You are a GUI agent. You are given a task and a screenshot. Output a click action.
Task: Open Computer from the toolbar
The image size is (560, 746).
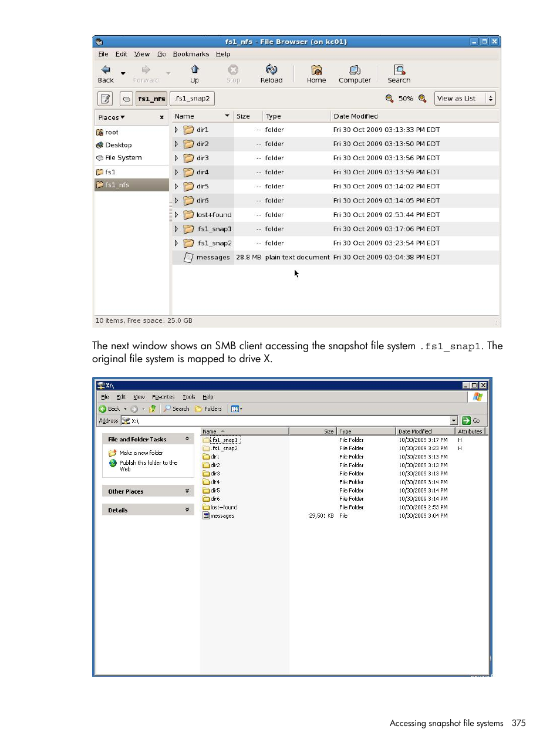pyautogui.click(x=355, y=70)
